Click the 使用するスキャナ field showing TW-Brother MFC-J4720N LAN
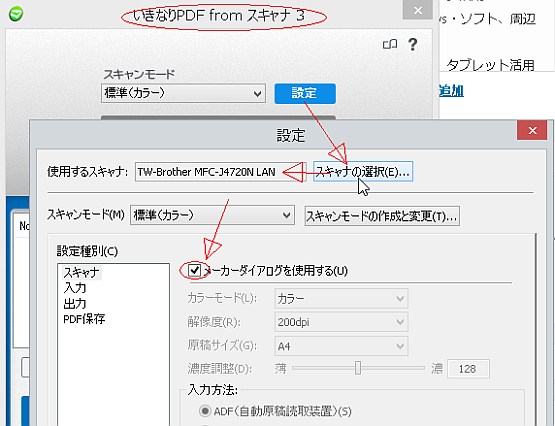Viewport: 555px width, 426px height. tap(220, 172)
